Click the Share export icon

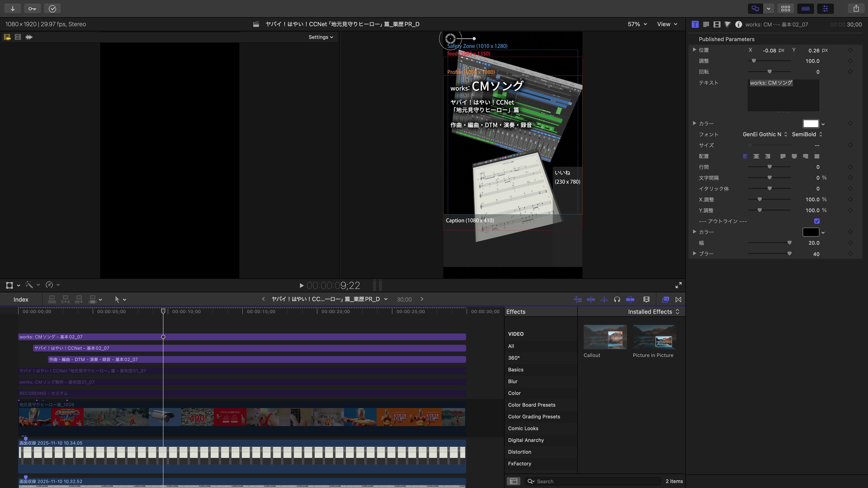pos(856,8)
